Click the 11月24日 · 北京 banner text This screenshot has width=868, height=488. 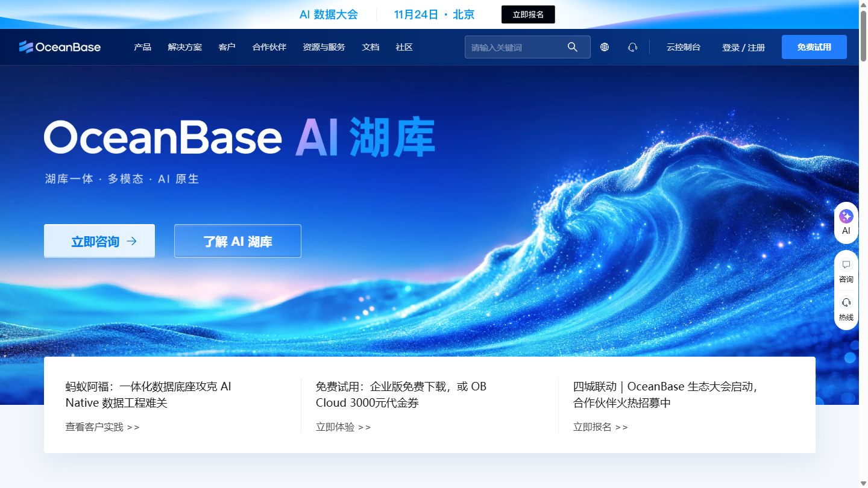(435, 14)
